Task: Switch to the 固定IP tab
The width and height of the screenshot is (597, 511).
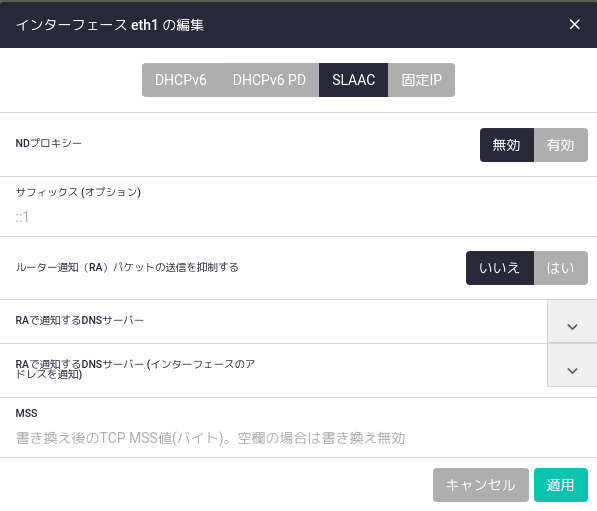Action: 421,80
